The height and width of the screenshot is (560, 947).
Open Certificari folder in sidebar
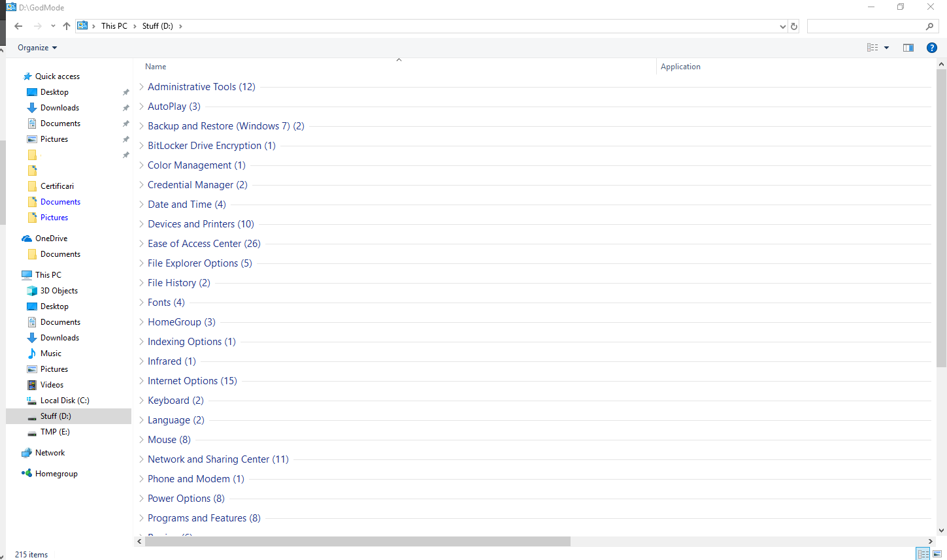tap(57, 186)
